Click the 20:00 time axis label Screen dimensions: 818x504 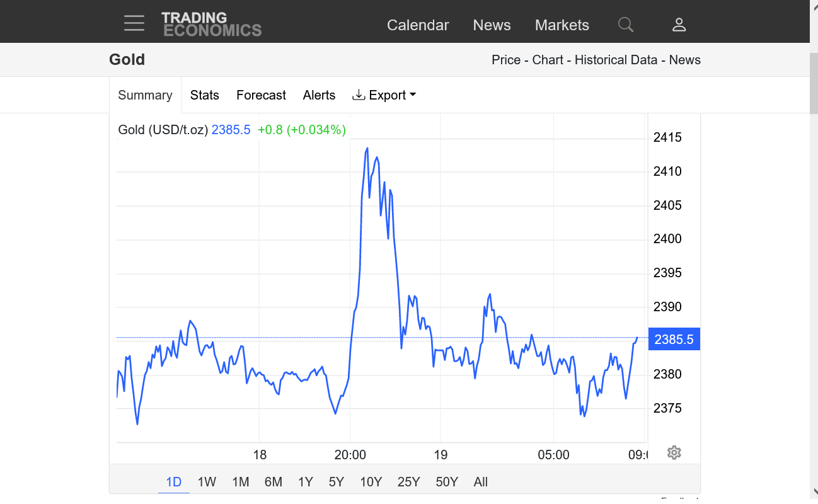[x=350, y=455]
